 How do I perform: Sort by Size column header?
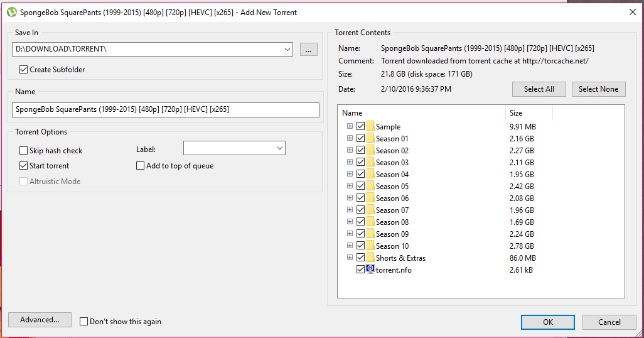tap(529, 112)
